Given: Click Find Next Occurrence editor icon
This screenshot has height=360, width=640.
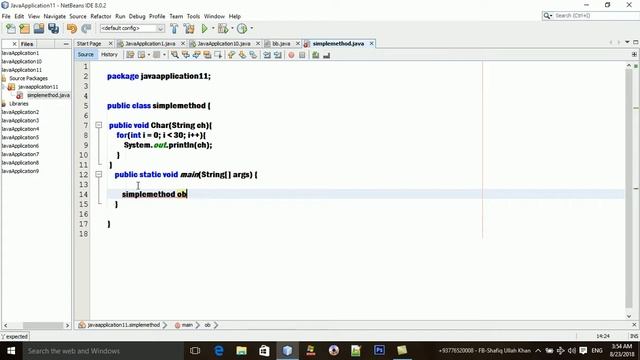Looking at the screenshot, I should point(196,55).
